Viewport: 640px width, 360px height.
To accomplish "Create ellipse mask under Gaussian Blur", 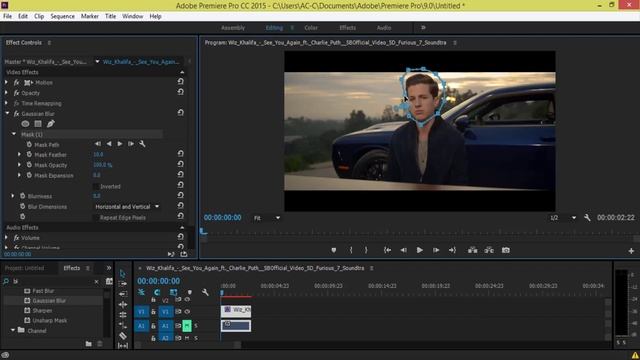I will (x=25, y=124).
